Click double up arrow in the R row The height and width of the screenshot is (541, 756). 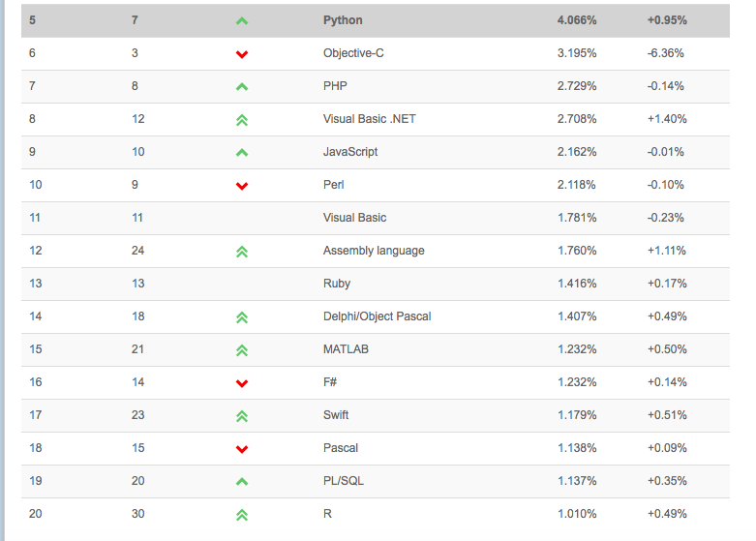point(242,515)
